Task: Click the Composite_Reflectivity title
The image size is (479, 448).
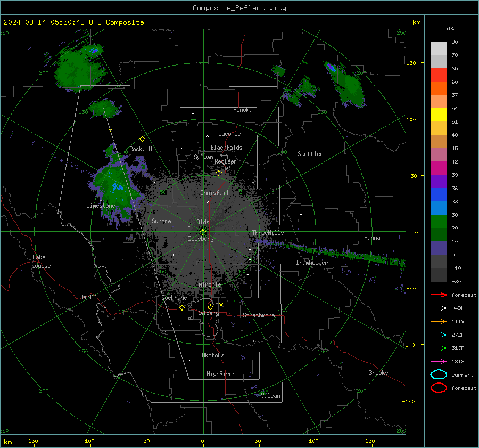Action: click(x=240, y=8)
